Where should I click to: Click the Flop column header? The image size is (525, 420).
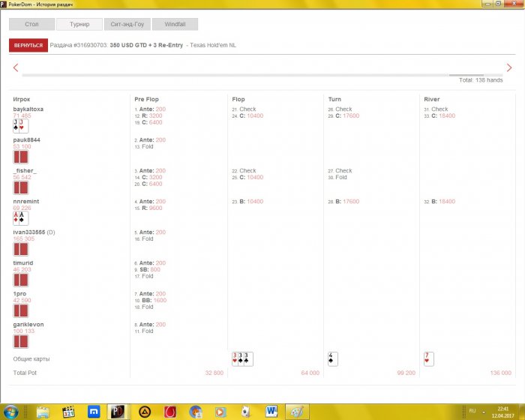(x=238, y=99)
